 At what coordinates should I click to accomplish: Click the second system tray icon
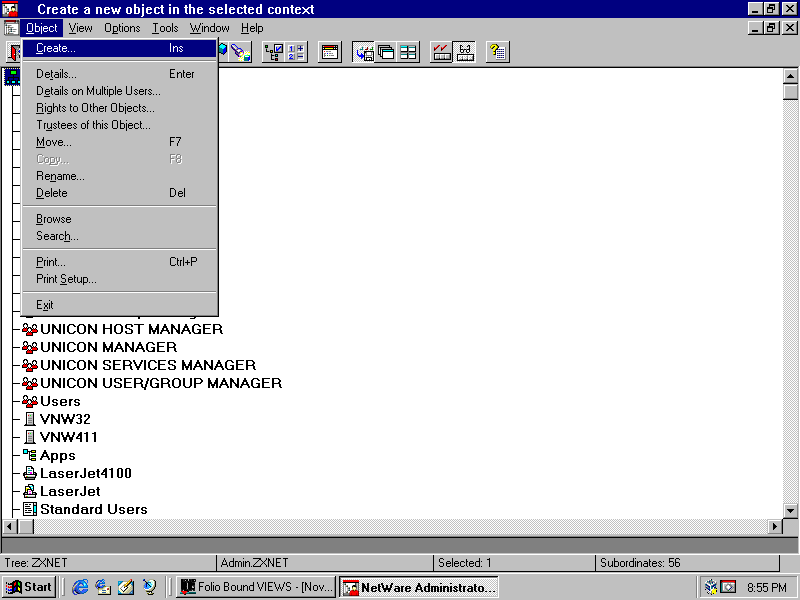click(x=728, y=587)
